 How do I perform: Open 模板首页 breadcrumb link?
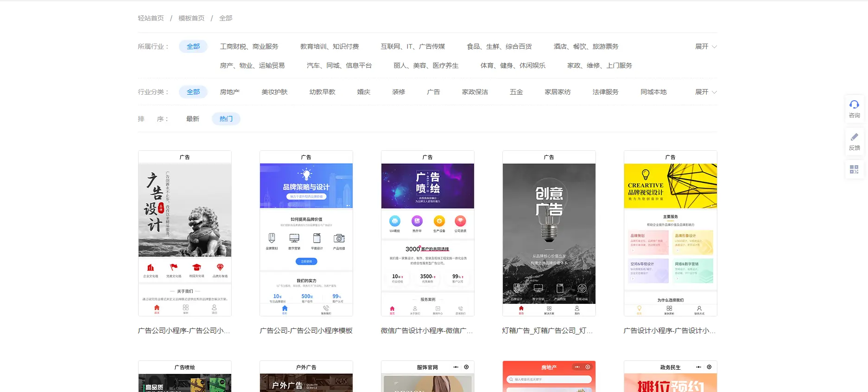tap(191, 18)
